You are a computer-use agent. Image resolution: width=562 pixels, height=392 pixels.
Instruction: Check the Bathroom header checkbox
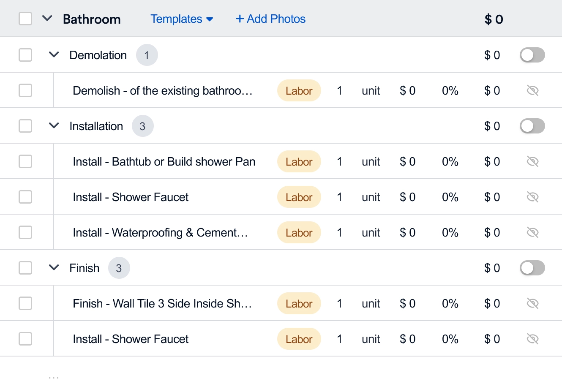pyautogui.click(x=25, y=19)
